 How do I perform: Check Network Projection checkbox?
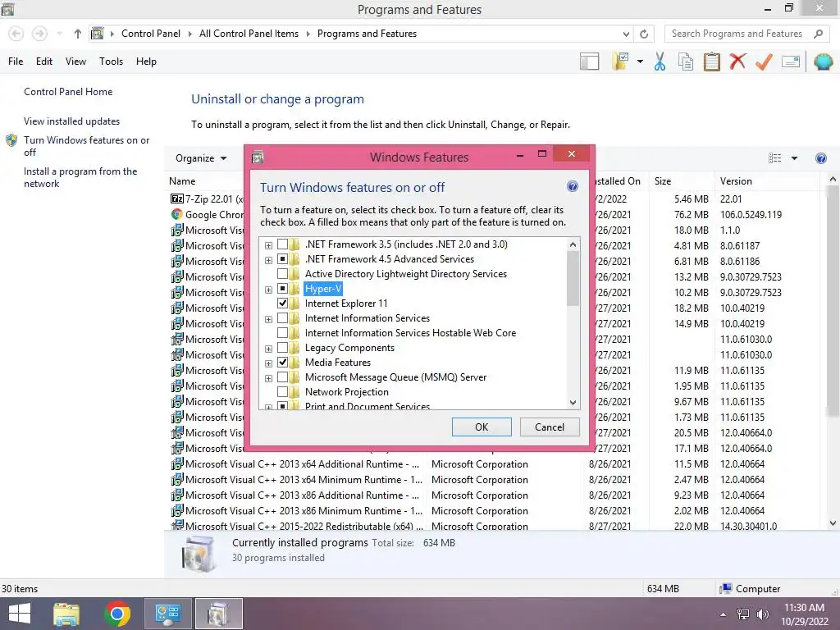(282, 392)
